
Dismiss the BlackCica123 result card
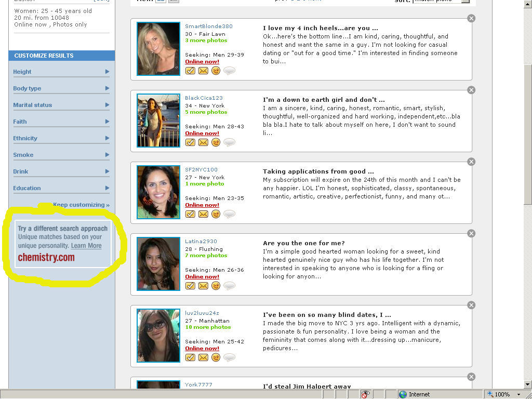[x=471, y=90]
